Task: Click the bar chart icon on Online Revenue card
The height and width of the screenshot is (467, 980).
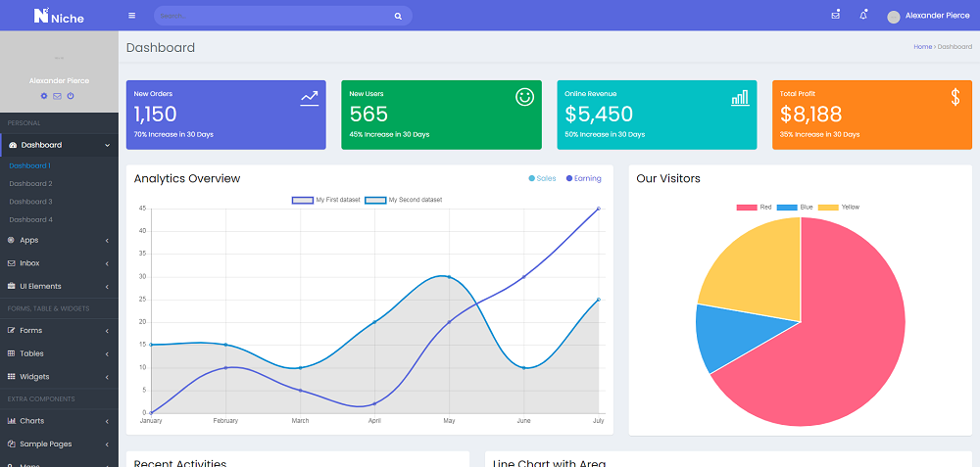Action: [740, 97]
